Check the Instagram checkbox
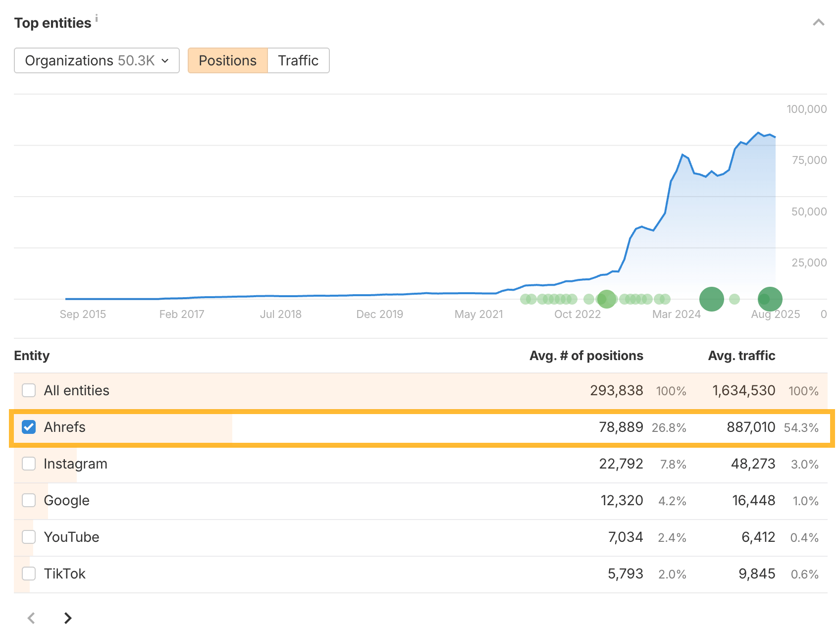This screenshot has width=840, height=631. point(29,464)
